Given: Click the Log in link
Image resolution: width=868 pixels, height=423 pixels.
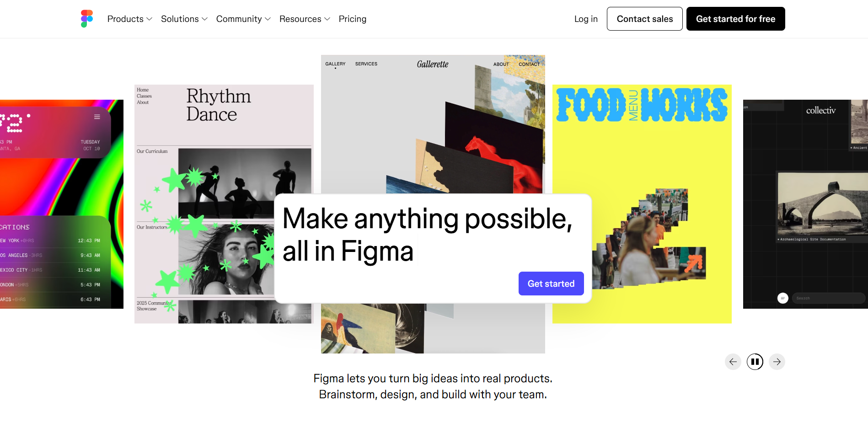Looking at the screenshot, I should pos(586,19).
